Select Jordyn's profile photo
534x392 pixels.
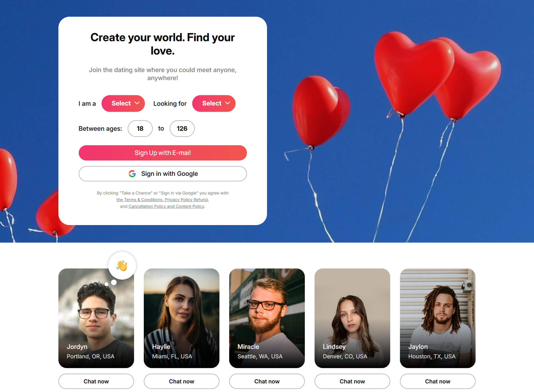(x=96, y=318)
